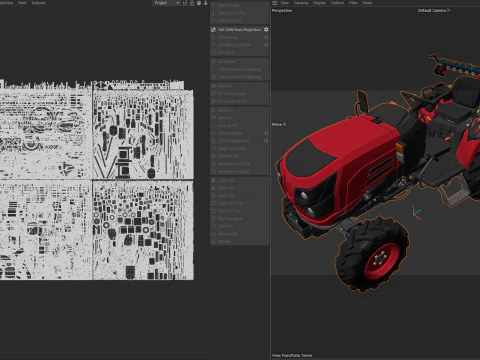Click the UV Straighten command icon

213,133
